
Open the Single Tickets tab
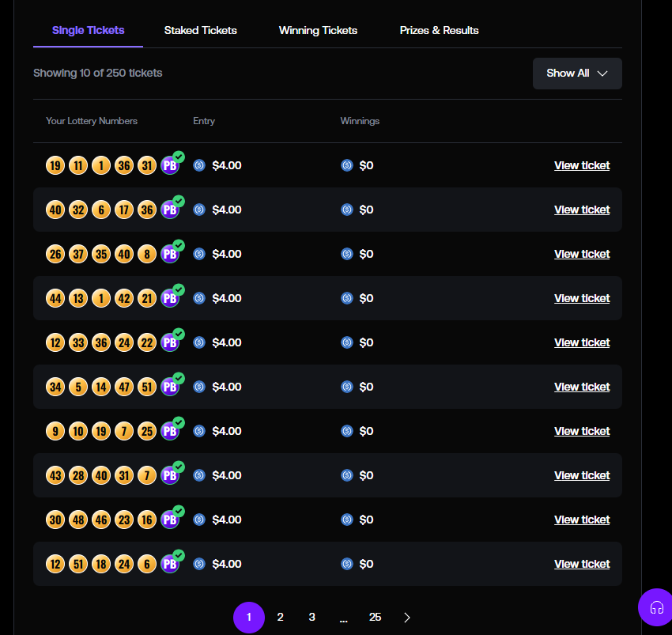coord(89,30)
